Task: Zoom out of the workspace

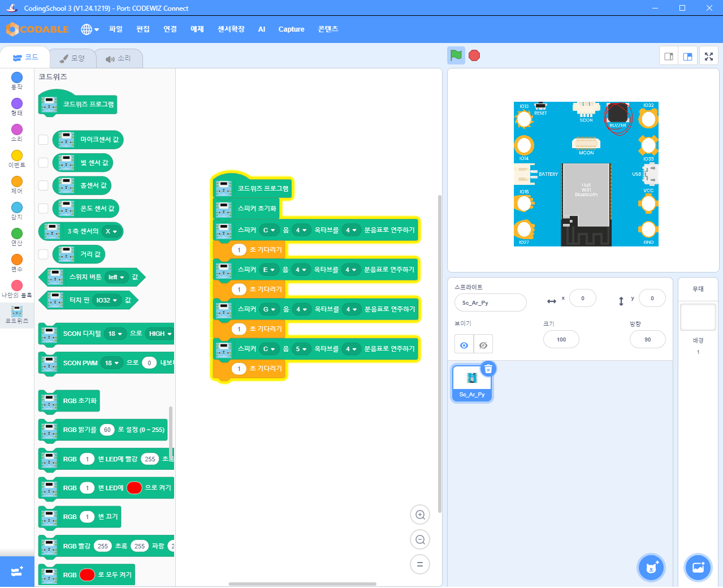Action: [420, 540]
